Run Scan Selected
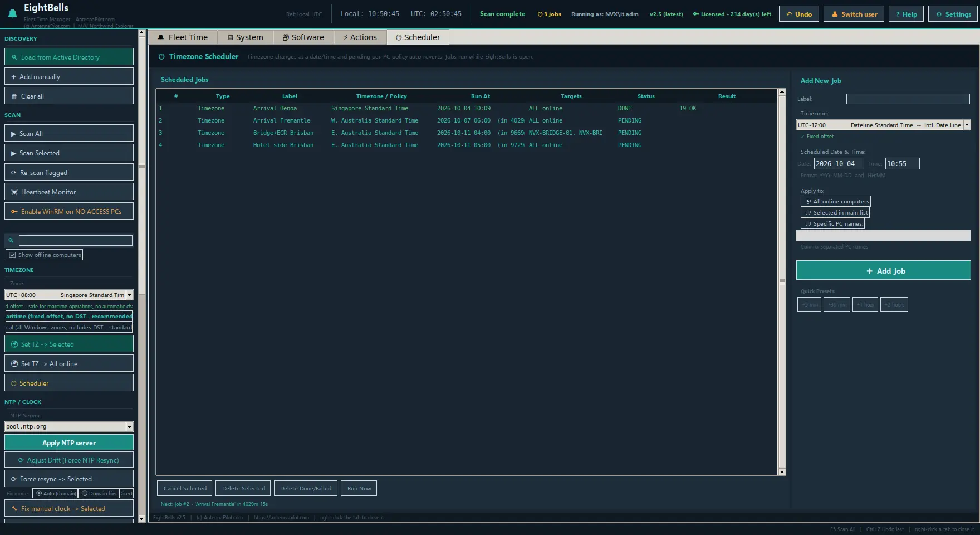The image size is (980, 535). (69, 153)
